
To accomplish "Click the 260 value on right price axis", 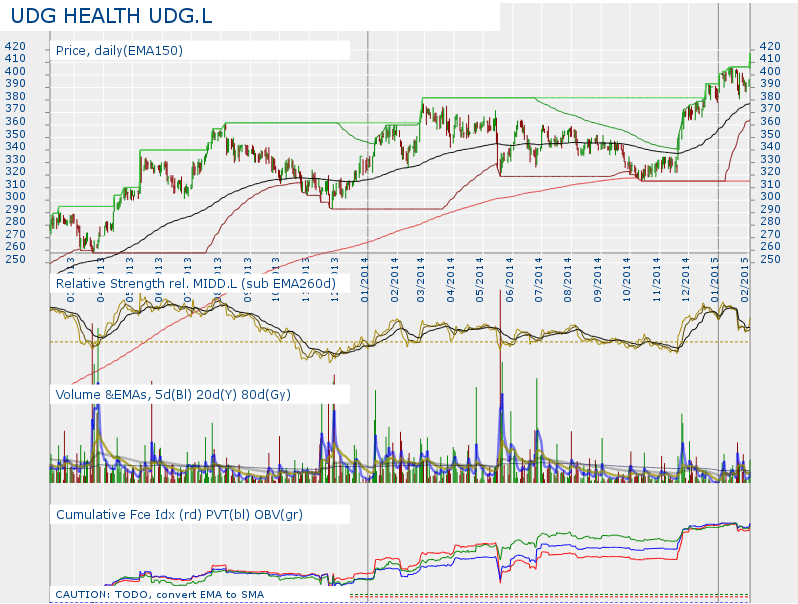I will (770, 246).
